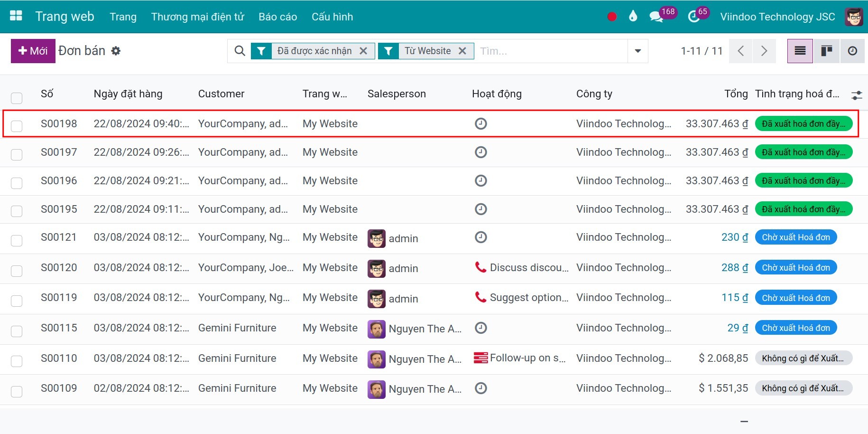The width and height of the screenshot is (868, 434).
Task: Go to next page of records
Action: coord(764,51)
